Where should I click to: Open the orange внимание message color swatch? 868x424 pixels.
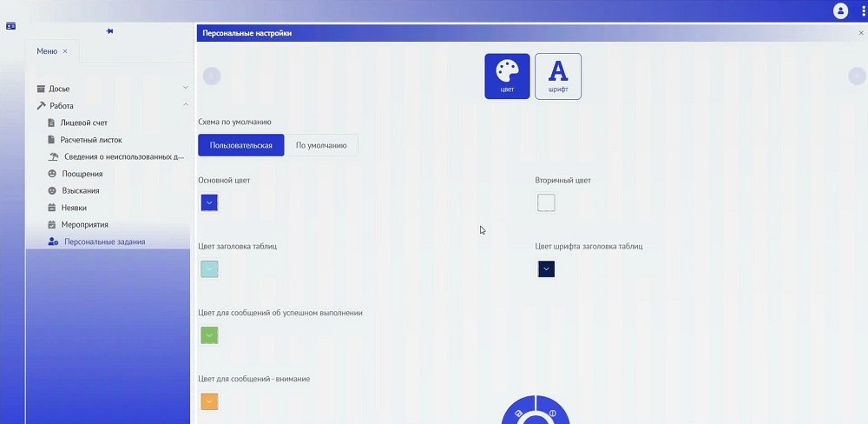(x=209, y=401)
